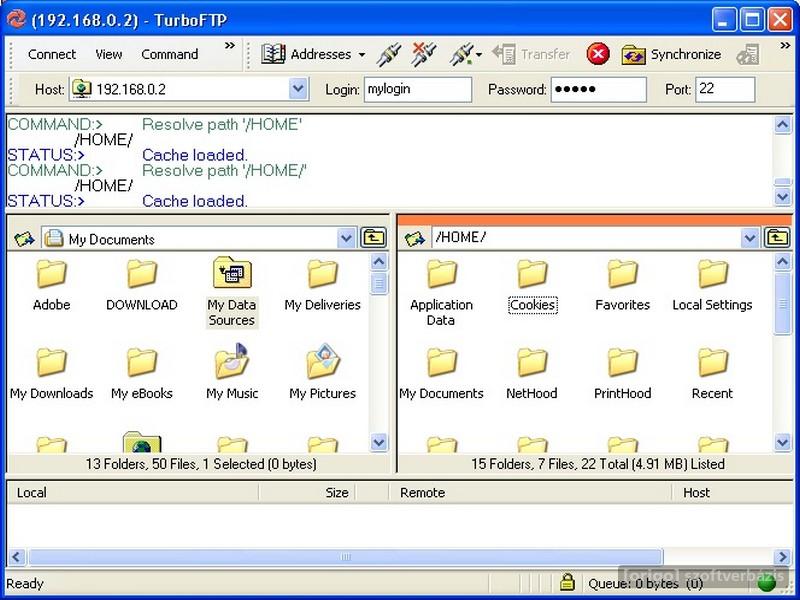
Task: Click the Port field showing 22
Action: (726, 89)
